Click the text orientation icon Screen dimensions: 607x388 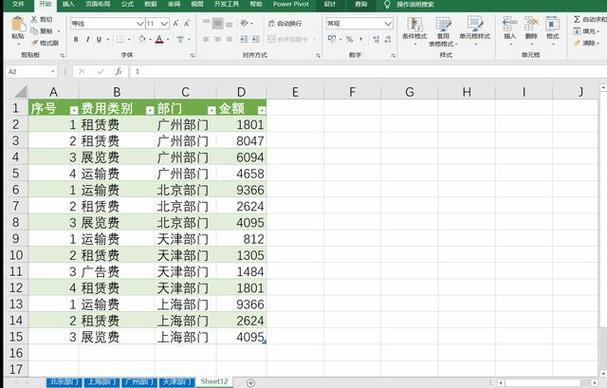click(244, 23)
